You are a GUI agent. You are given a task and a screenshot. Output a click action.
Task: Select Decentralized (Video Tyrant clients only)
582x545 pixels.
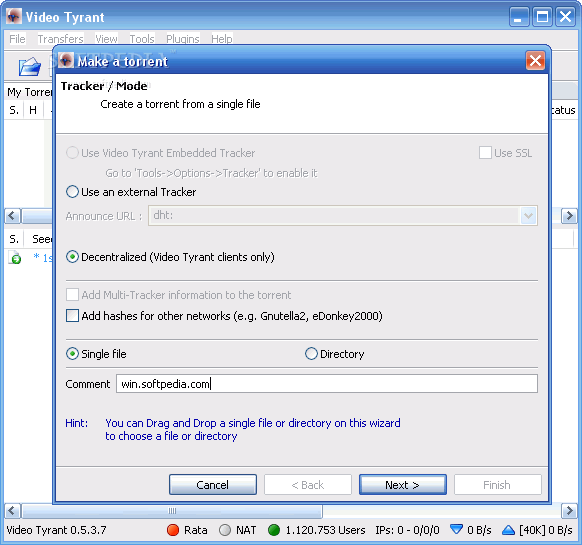coord(170,257)
